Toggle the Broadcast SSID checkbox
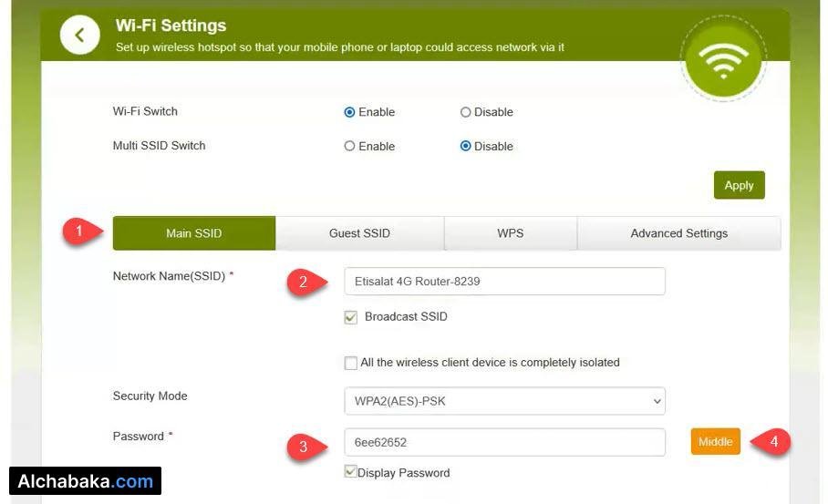Screen dimensions: 828x504 point(351,317)
